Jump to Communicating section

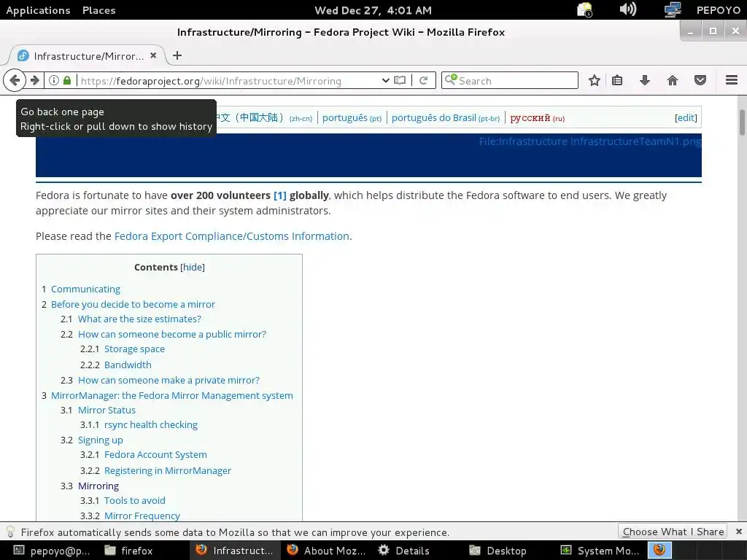(x=86, y=289)
